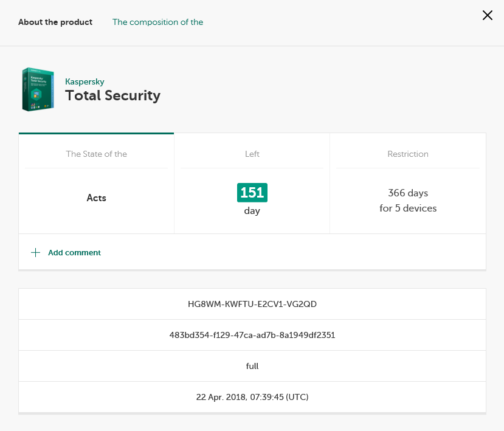
Task: Click the Add comment link
Action: click(74, 252)
